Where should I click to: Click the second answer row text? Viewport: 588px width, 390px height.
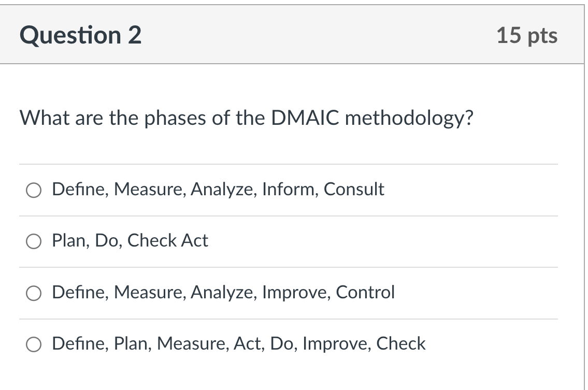tap(130, 241)
